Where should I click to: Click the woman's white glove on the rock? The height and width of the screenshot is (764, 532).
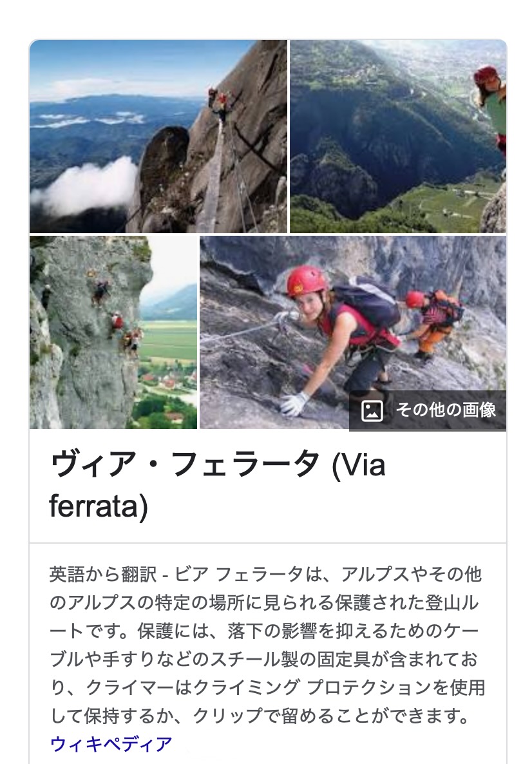pyautogui.click(x=294, y=403)
